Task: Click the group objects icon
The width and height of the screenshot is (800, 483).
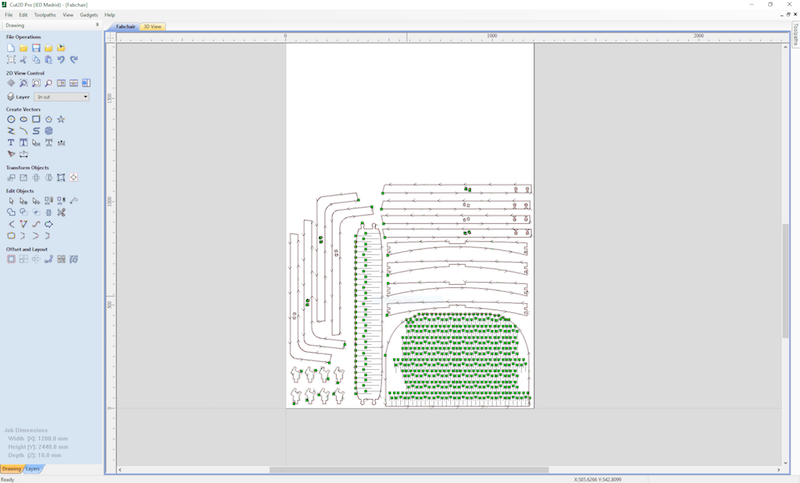Action: tap(48, 201)
